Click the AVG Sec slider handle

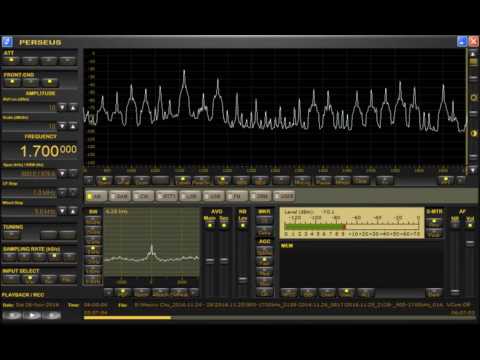(x=224, y=260)
